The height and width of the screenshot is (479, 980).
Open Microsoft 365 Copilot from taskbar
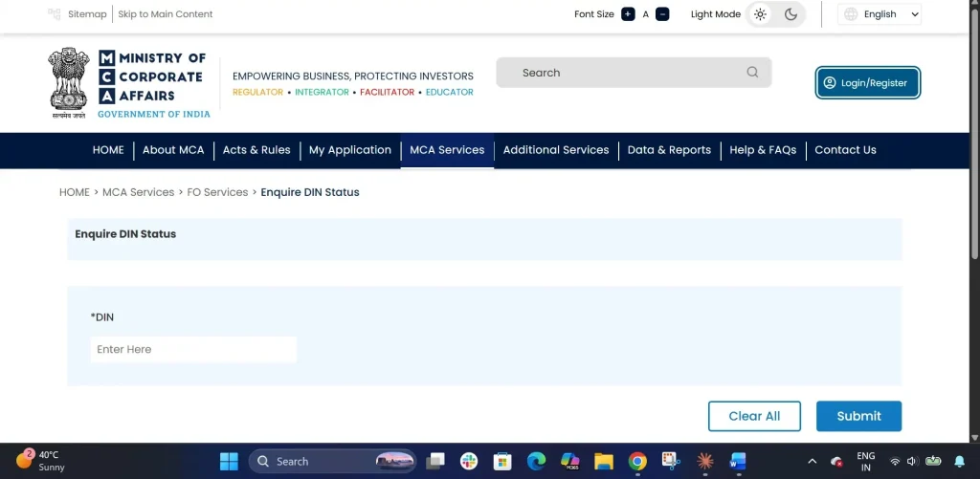(x=570, y=462)
